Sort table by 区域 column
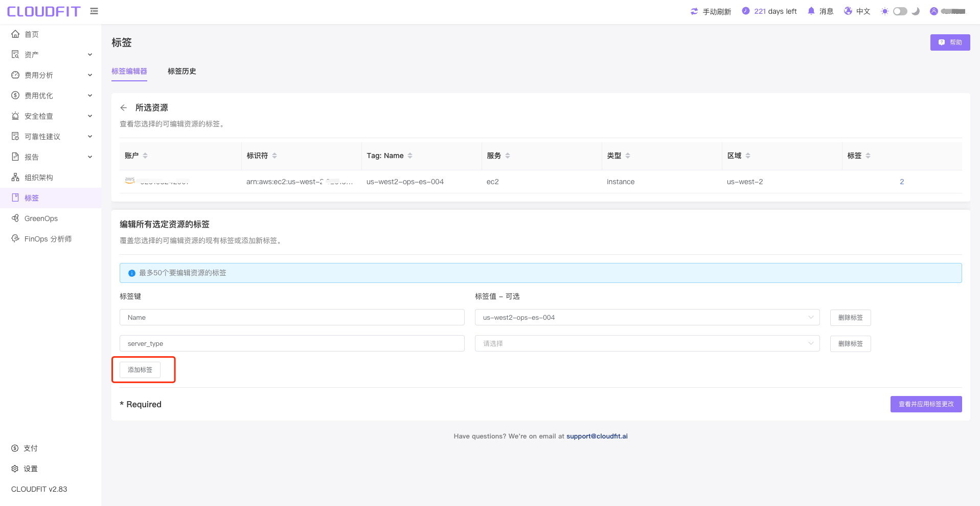This screenshot has height=506, width=980. coord(748,156)
